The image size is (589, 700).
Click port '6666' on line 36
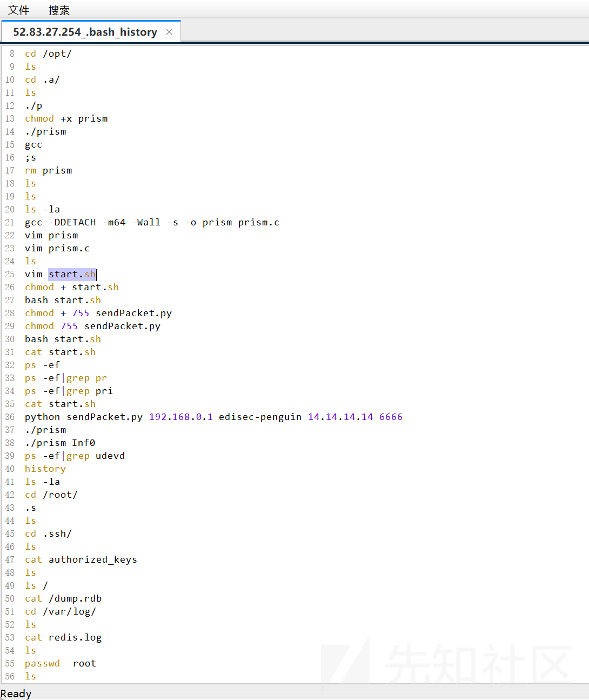point(391,417)
